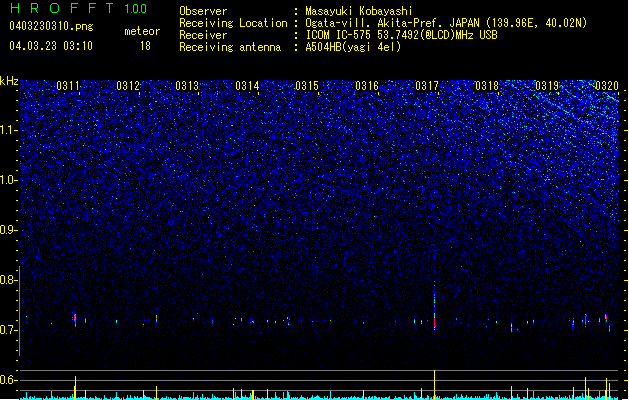Click the 1.0 kHz axis label
Image resolution: width=629 pixels, height=400 pixels.
(9, 180)
